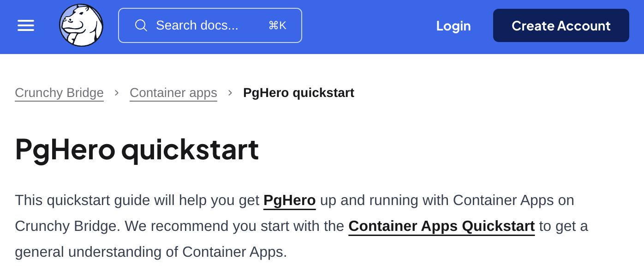Open the bold PgHero link in paragraph
The width and height of the screenshot is (644, 278).
coord(289,200)
